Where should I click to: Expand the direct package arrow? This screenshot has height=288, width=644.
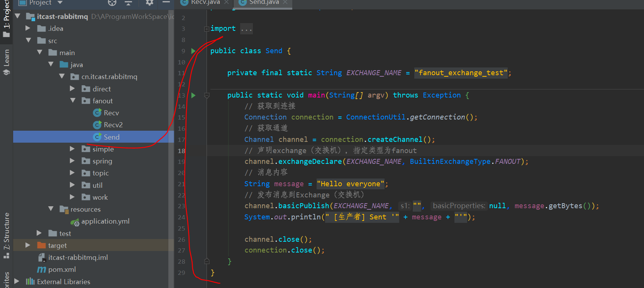tap(73, 89)
